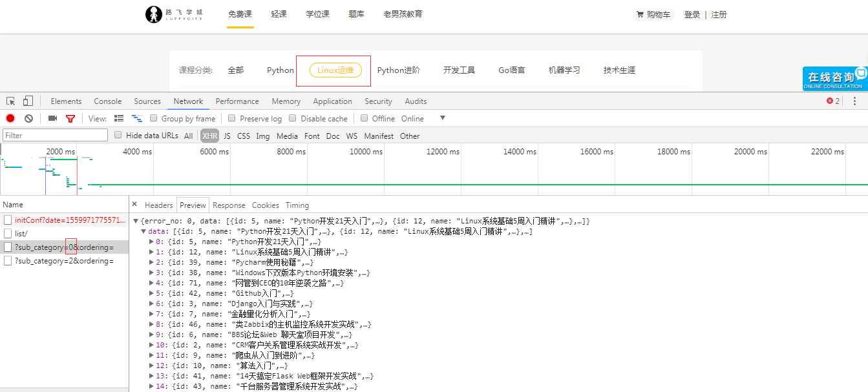The height and width of the screenshot is (392, 868).
Task: Open the Sources tab
Action: pyautogui.click(x=147, y=101)
